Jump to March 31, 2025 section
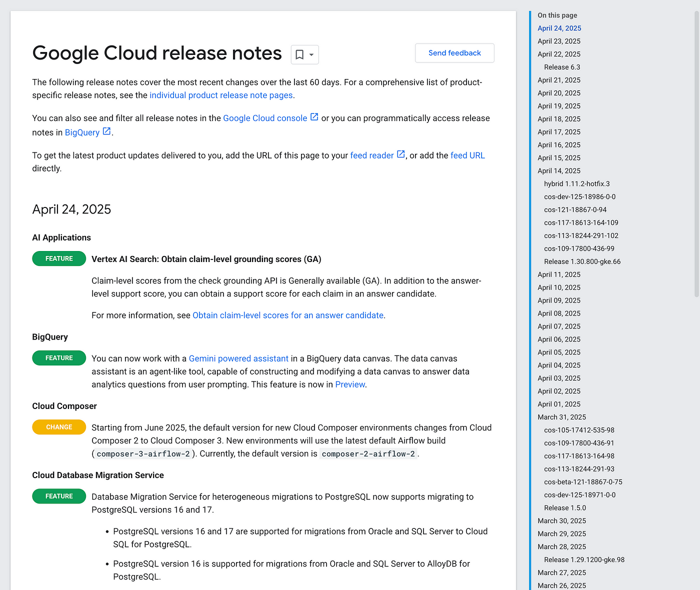 pos(562,417)
